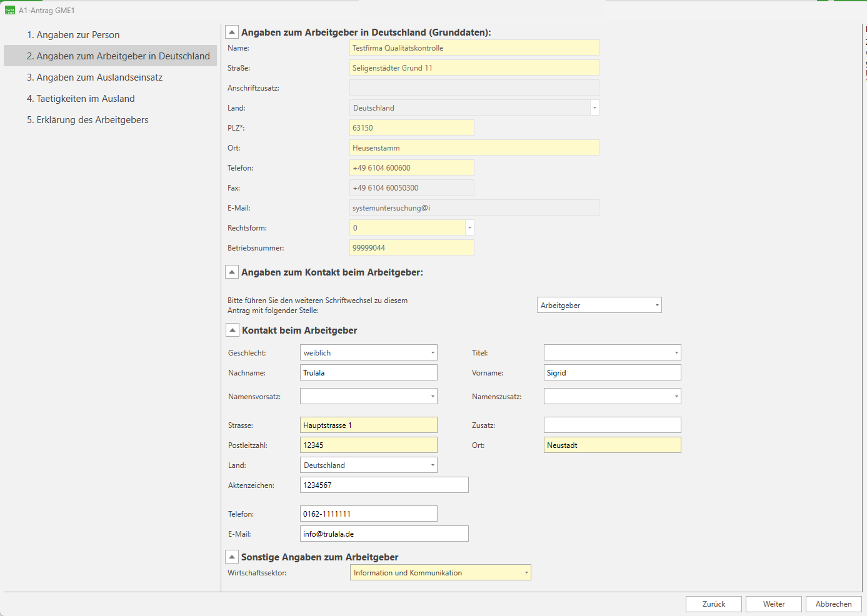Viewport: 867px width, 616px height.
Task: Collapse Sonstige Angaben zum Arbeitgeber section
Action: (x=231, y=557)
